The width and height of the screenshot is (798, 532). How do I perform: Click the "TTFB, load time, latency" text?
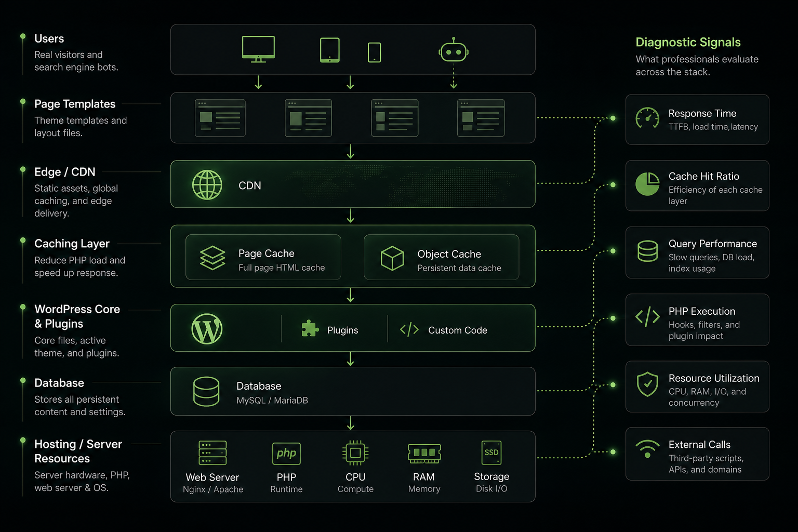point(713,127)
